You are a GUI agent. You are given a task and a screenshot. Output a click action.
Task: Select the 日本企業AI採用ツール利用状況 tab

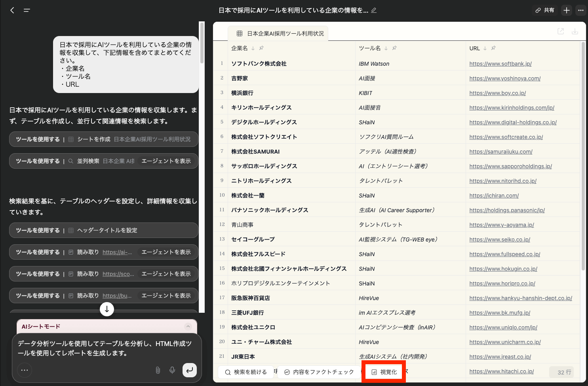pyautogui.click(x=280, y=34)
